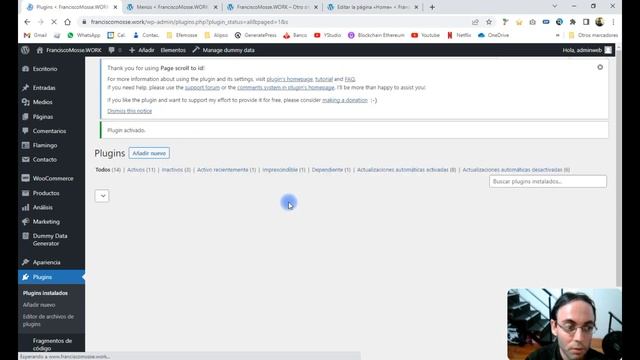Open Escritorio in the sidebar
640x360 pixels.
click(45, 69)
